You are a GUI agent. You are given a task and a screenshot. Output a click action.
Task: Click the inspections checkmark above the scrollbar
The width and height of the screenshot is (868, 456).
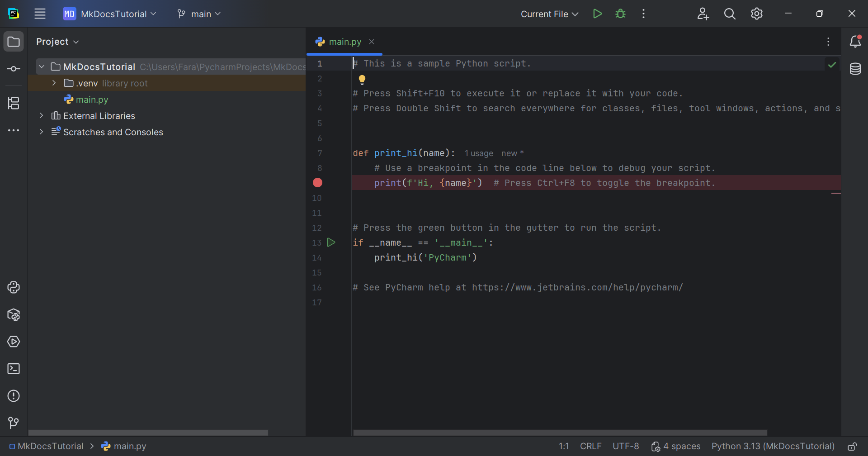pyautogui.click(x=832, y=65)
